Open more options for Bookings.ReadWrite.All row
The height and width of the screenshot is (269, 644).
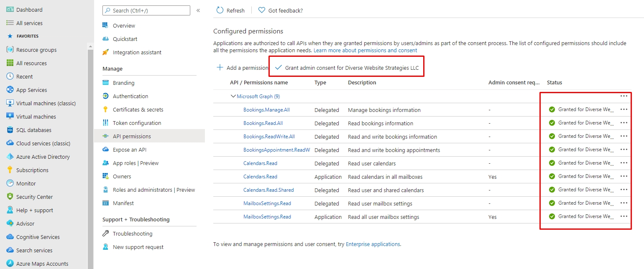coord(624,136)
